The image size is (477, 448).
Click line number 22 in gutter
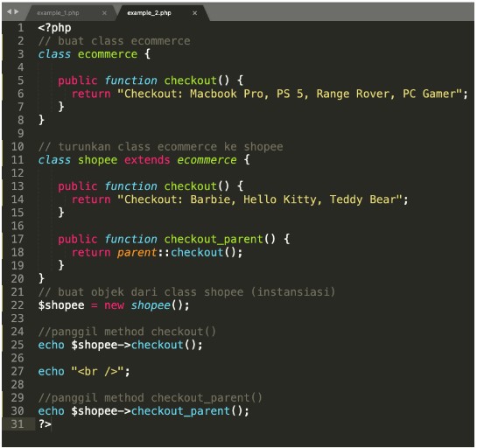tap(18, 305)
